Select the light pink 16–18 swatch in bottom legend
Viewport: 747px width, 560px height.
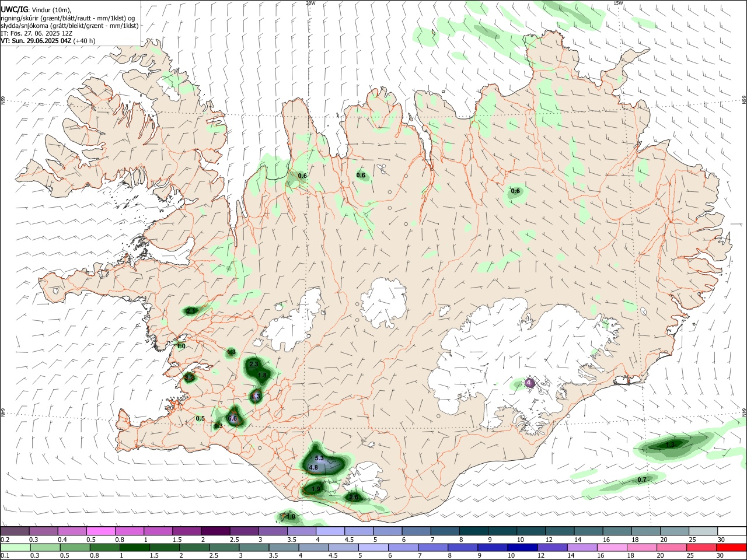[611, 547]
